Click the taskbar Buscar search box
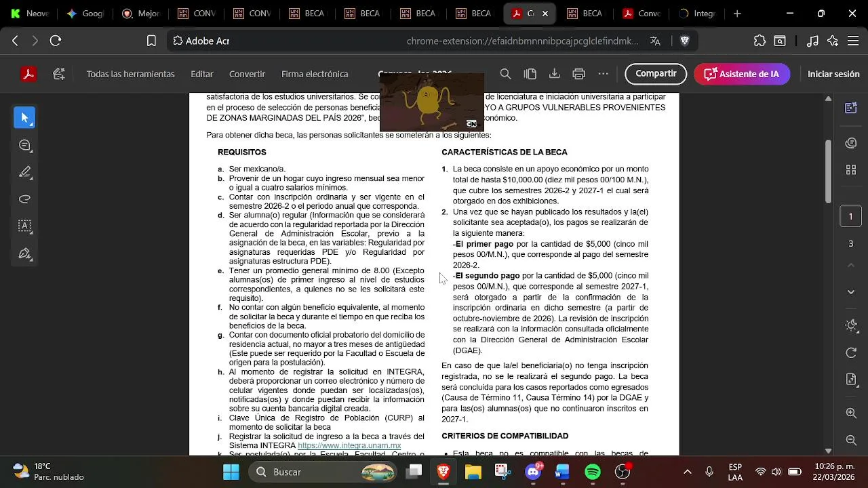 [x=323, y=472]
